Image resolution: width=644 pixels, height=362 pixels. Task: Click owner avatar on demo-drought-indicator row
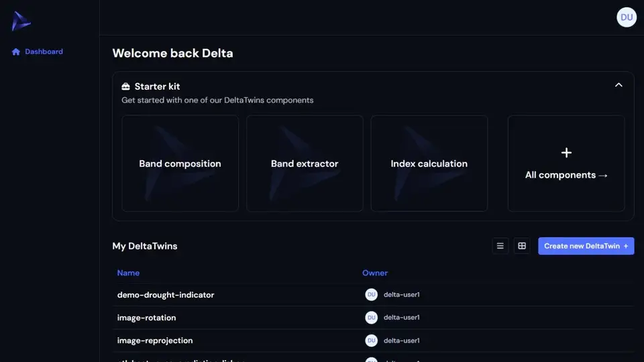pos(371,295)
